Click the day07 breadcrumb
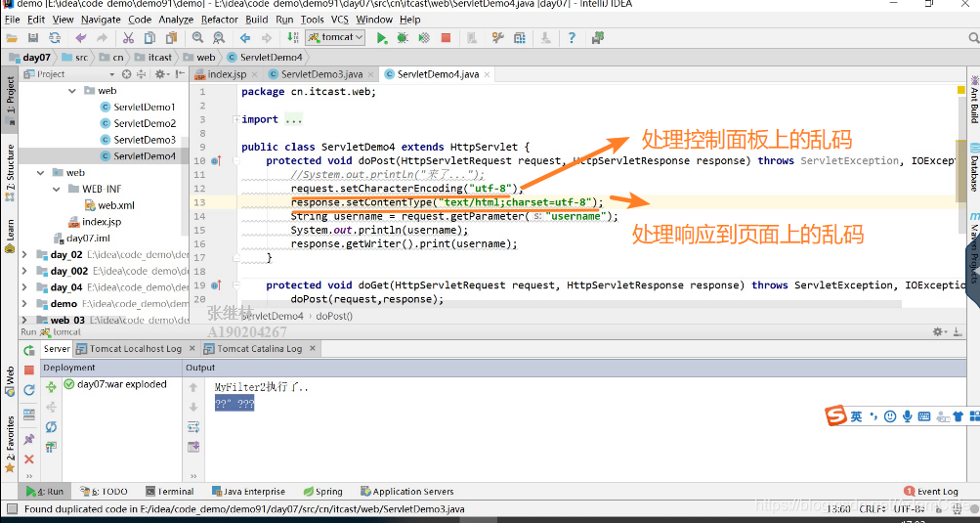The width and height of the screenshot is (980, 523). 30,57
